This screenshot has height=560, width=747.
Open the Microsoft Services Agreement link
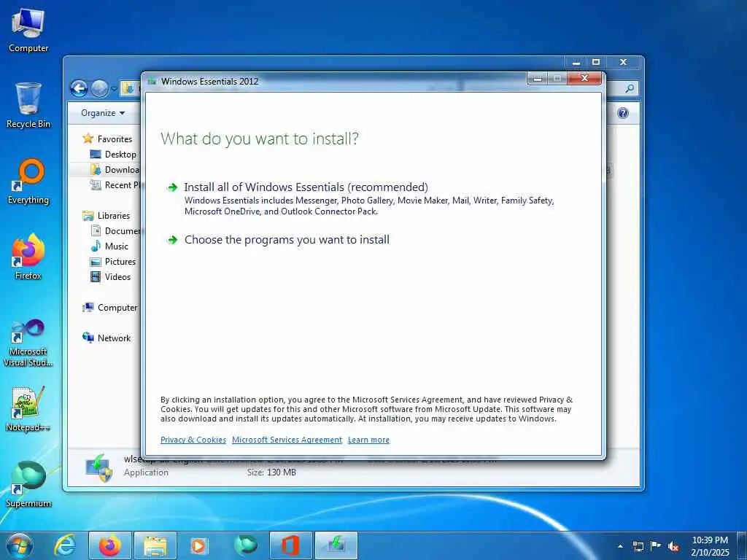pos(287,440)
